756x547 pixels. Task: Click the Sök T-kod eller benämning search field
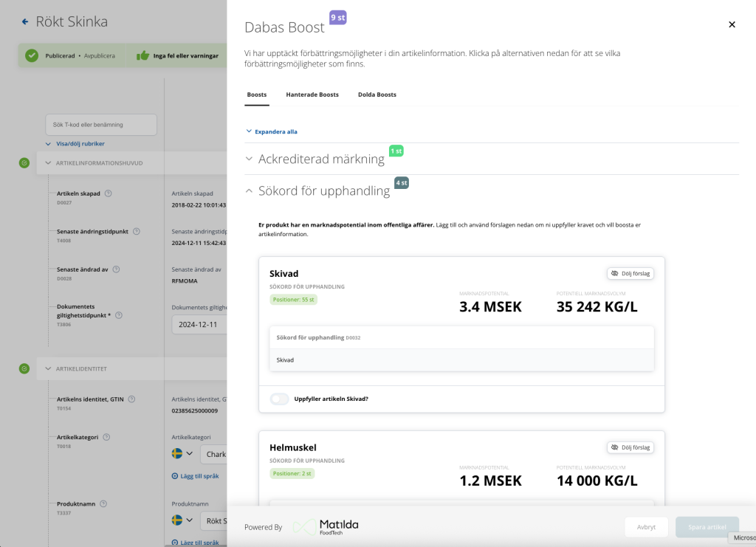(x=101, y=125)
